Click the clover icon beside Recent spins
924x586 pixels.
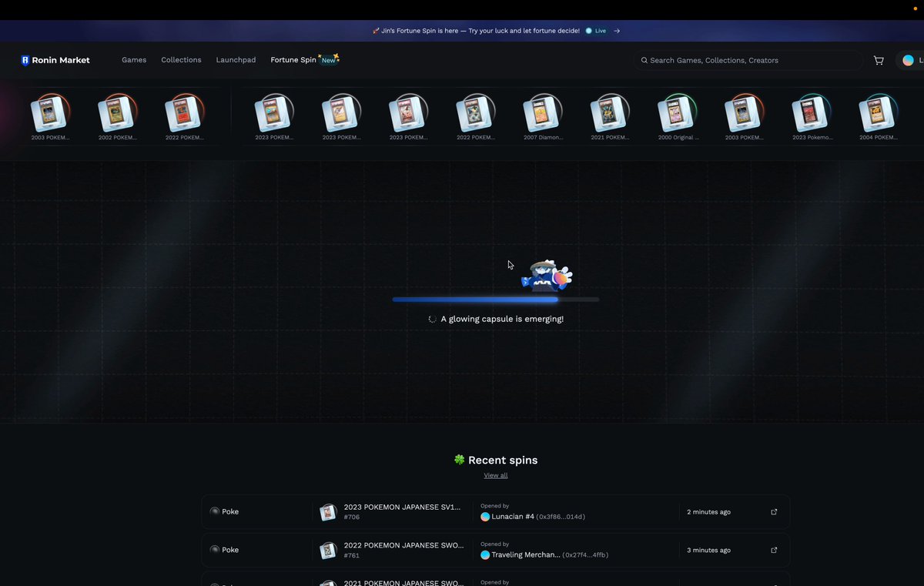pos(460,460)
